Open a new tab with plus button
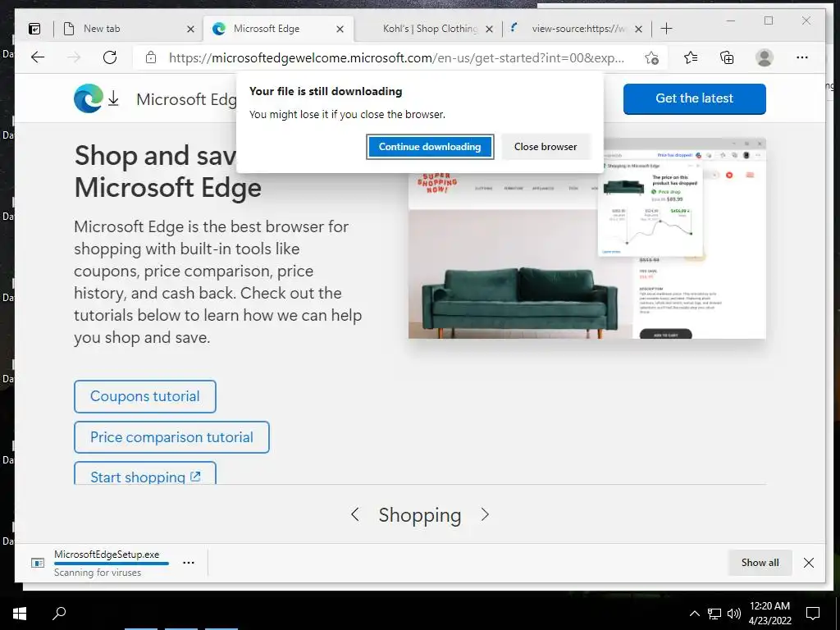This screenshot has height=630, width=840. point(666,29)
